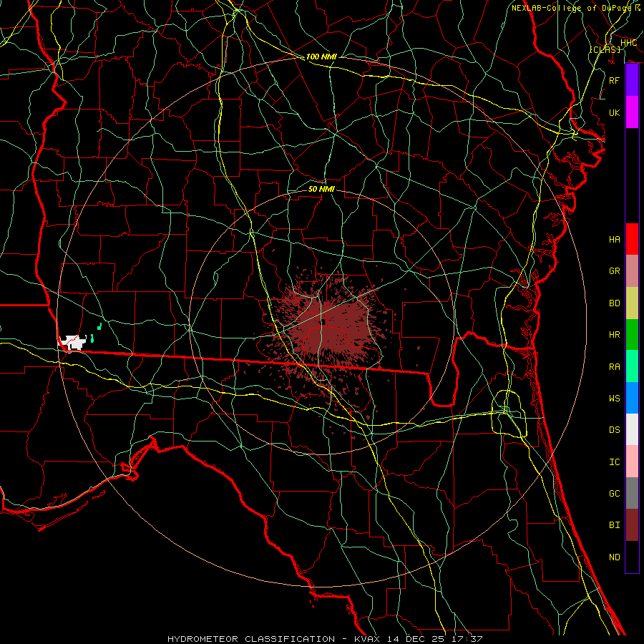Click the HR green legend swatch
Screen dimensions: 644x644
pyautogui.click(x=632, y=334)
